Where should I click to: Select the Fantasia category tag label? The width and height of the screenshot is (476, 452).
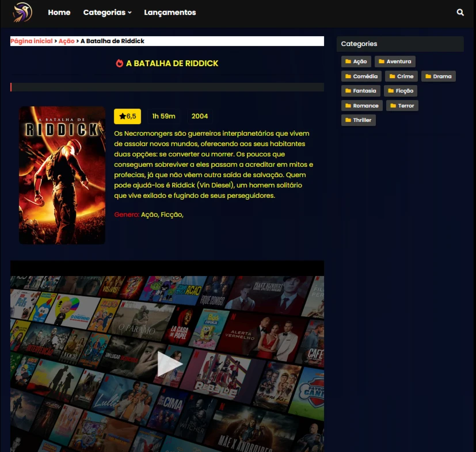[x=364, y=91]
